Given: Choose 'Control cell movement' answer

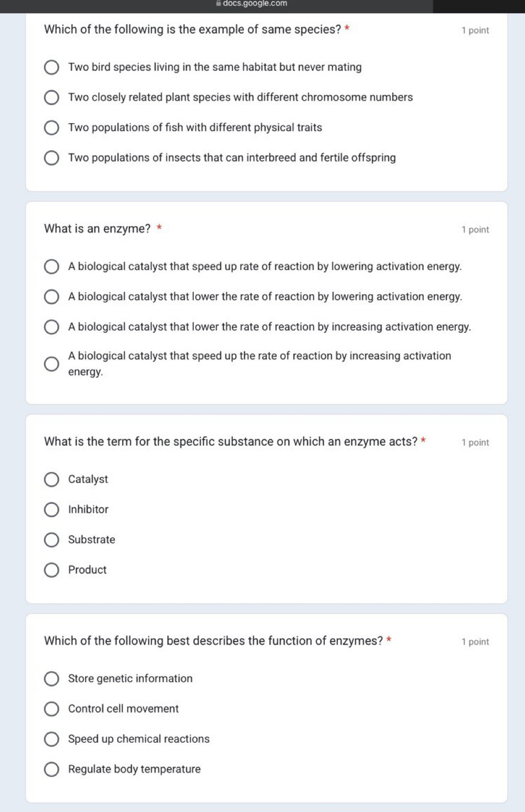Looking at the screenshot, I should coord(51,709).
